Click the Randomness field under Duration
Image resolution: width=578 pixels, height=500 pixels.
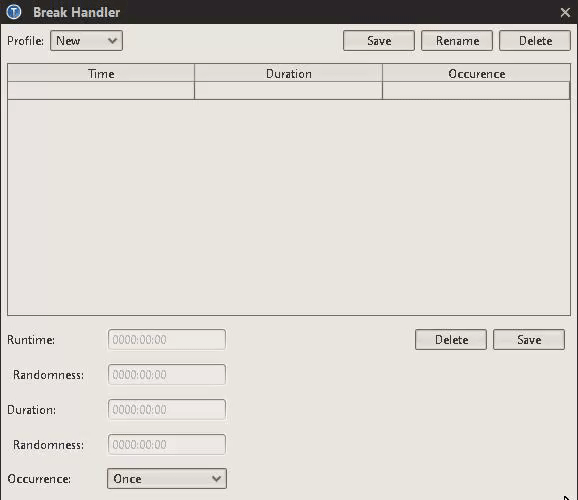pyautogui.click(x=167, y=445)
